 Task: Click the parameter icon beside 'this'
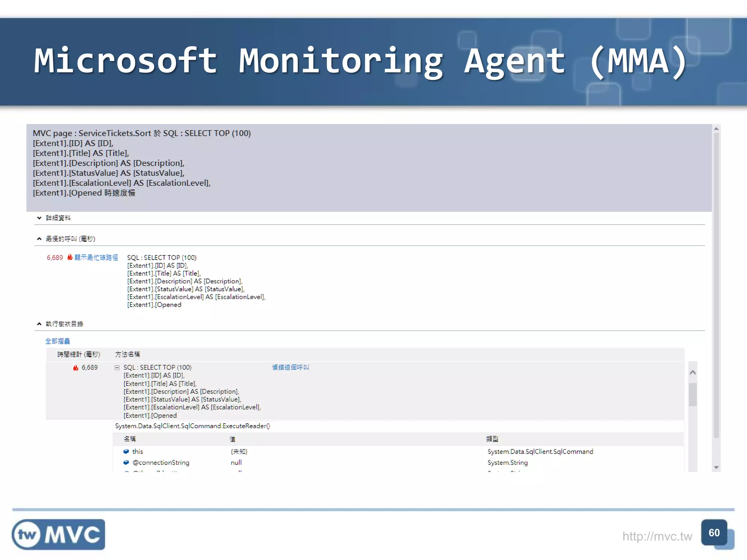click(x=126, y=451)
